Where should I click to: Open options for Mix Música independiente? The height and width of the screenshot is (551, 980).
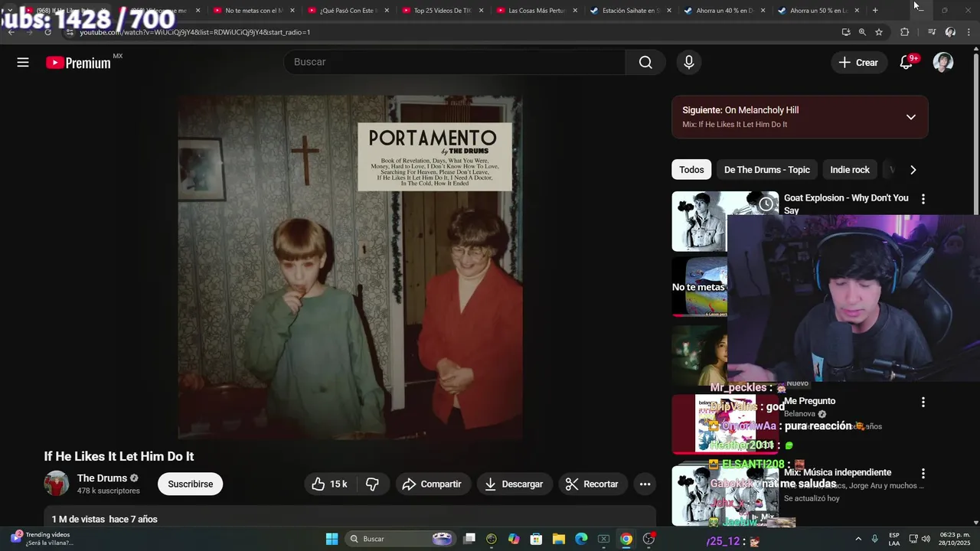[923, 474]
